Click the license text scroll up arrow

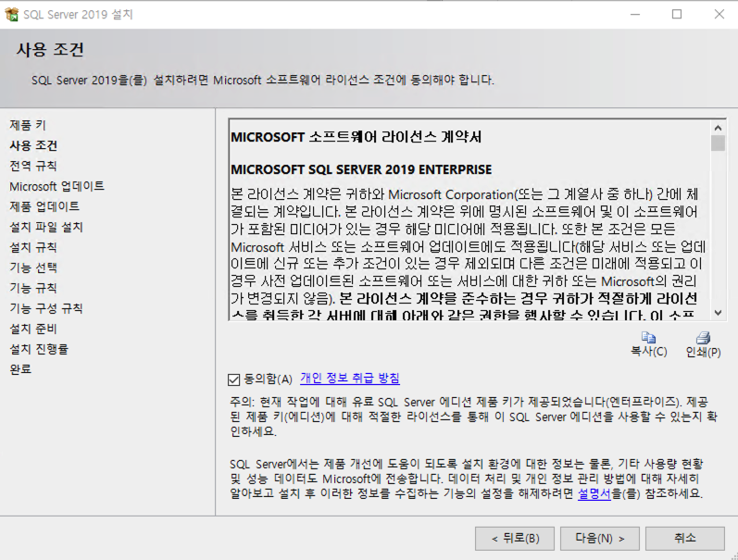tap(718, 128)
